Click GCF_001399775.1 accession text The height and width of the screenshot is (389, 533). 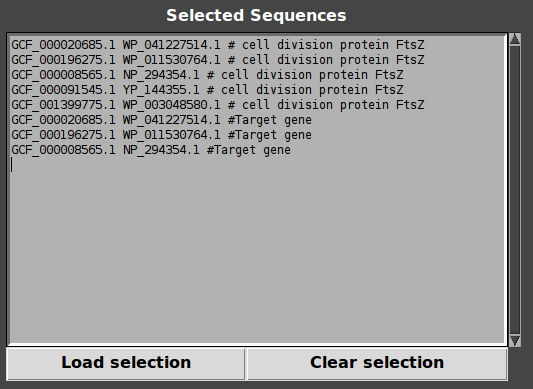point(63,105)
